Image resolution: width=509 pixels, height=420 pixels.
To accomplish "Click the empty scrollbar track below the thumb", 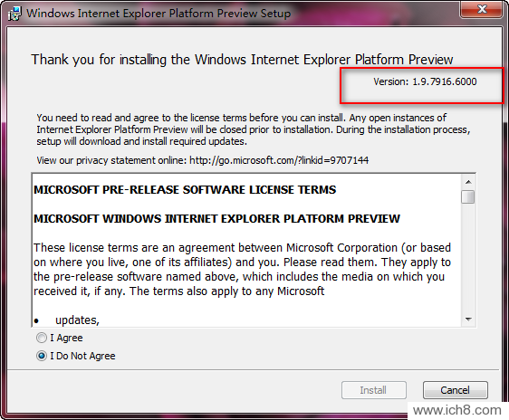I will tap(468, 258).
